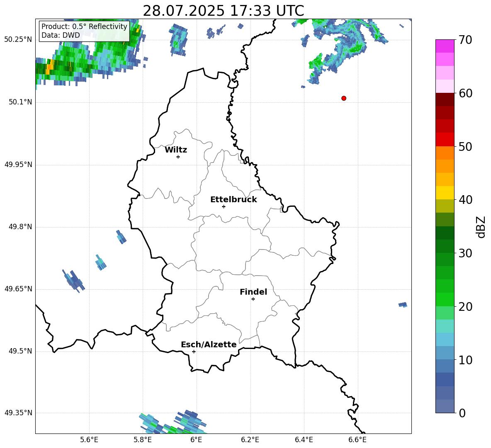
Task: Click the Findel location cross marker
Action: coord(253,299)
